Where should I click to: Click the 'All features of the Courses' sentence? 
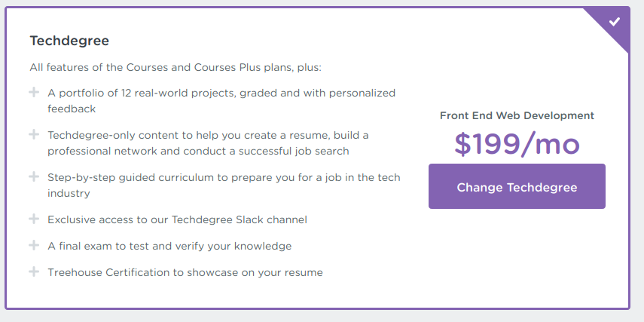tap(175, 67)
